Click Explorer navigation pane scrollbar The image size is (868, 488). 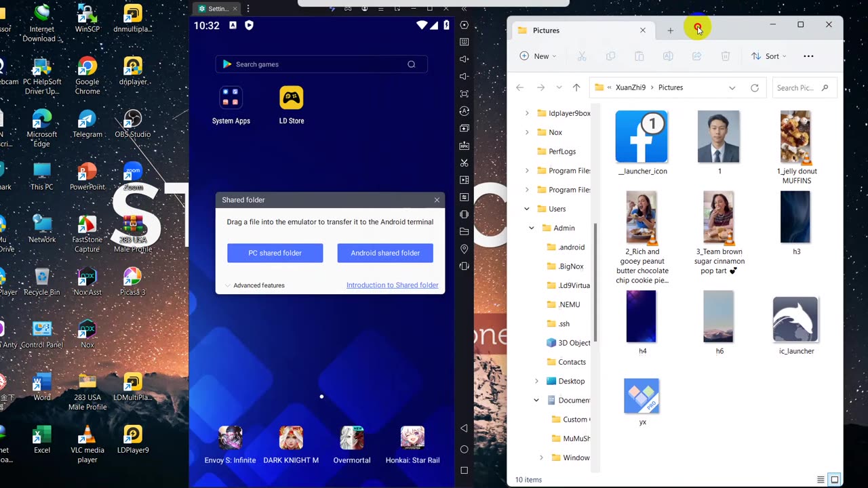pyautogui.click(x=595, y=282)
